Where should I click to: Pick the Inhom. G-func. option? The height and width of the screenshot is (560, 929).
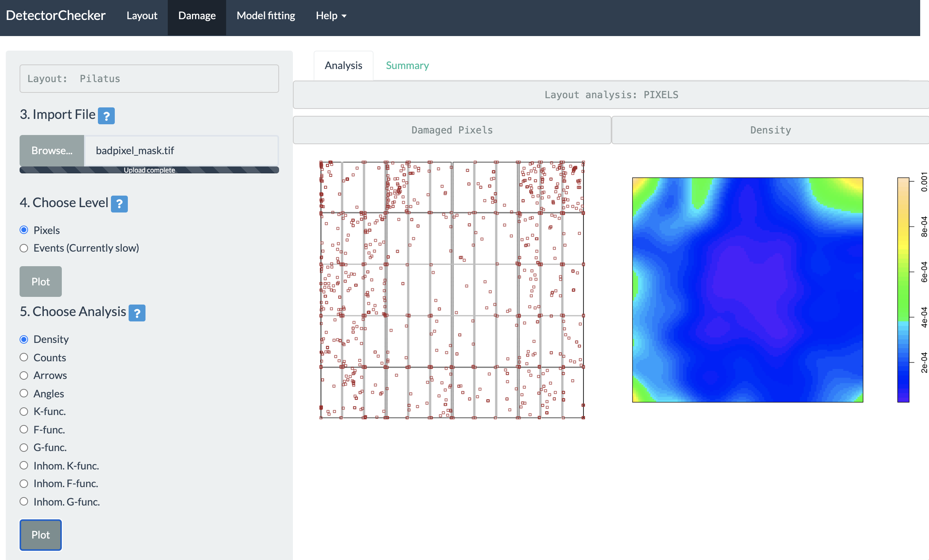(x=24, y=502)
